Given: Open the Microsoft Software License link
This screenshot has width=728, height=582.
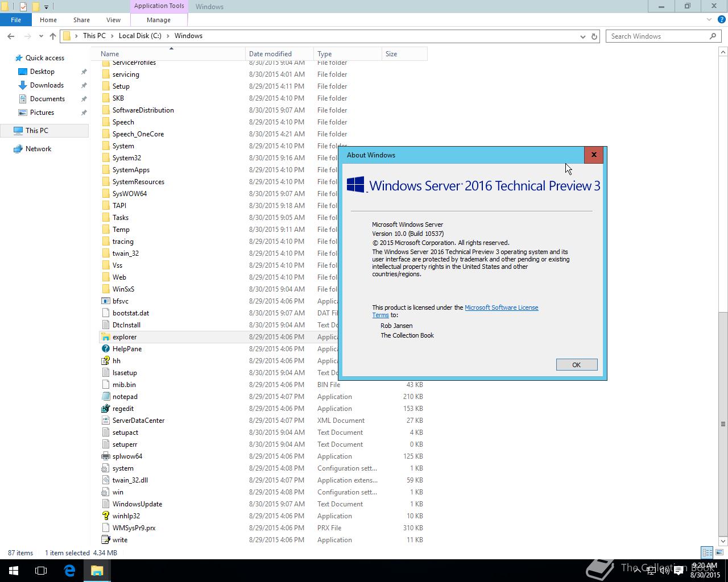Looking at the screenshot, I should [x=501, y=307].
